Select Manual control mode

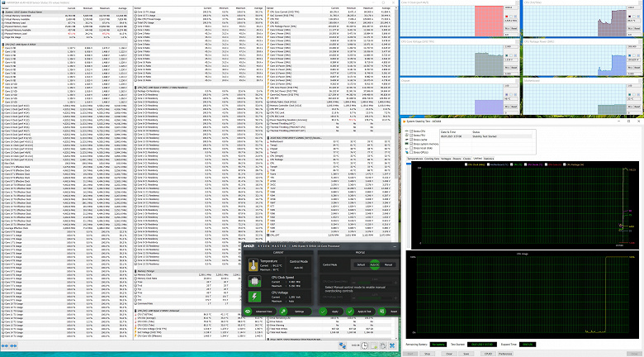(x=388, y=265)
